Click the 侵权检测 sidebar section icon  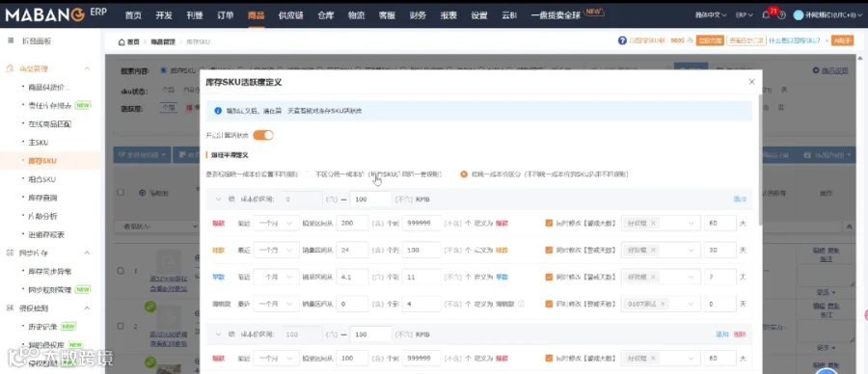pyautogui.click(x=10, y=308)
